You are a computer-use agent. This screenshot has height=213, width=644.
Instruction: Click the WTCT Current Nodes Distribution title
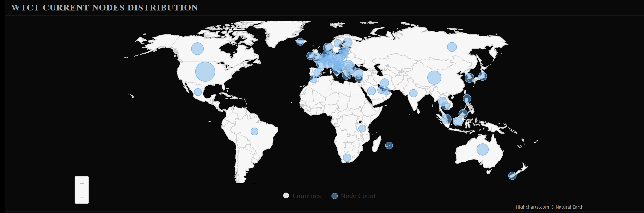(105, 8)
